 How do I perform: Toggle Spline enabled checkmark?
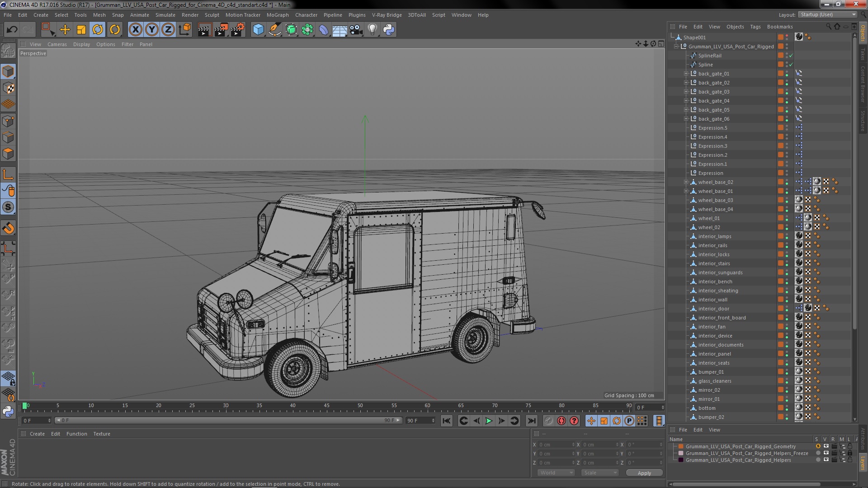pyautogui.click(x=791, y=65)
